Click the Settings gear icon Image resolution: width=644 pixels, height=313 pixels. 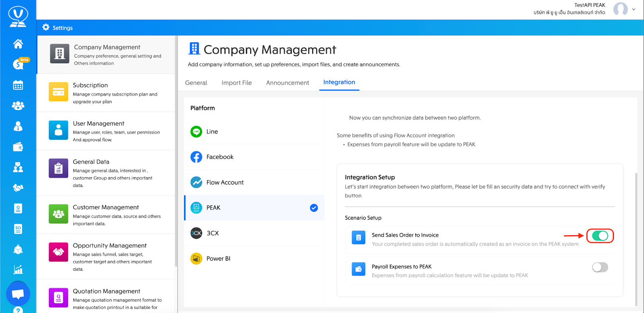tap(46, 27)
